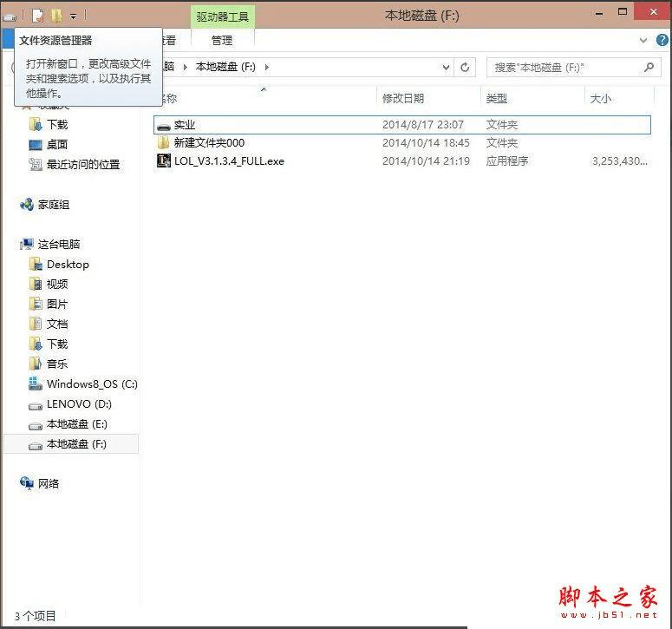The height and width of the screenshot is (629, 672).
Task: Click the 3 个项目 status bar text
Action: [36, 616]
